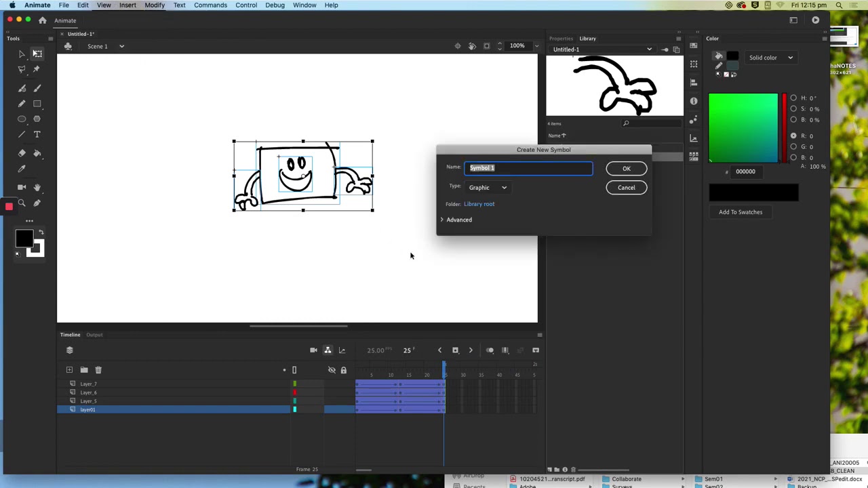The height and width of the screenshot is (488, 868).
Task: Click the Library root folder link
Action: [x=479, y=204]
